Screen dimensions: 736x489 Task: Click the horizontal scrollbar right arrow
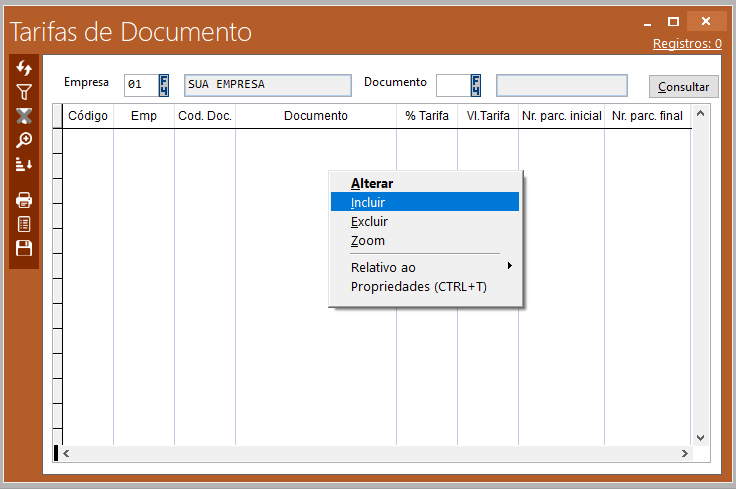point(685,453)
